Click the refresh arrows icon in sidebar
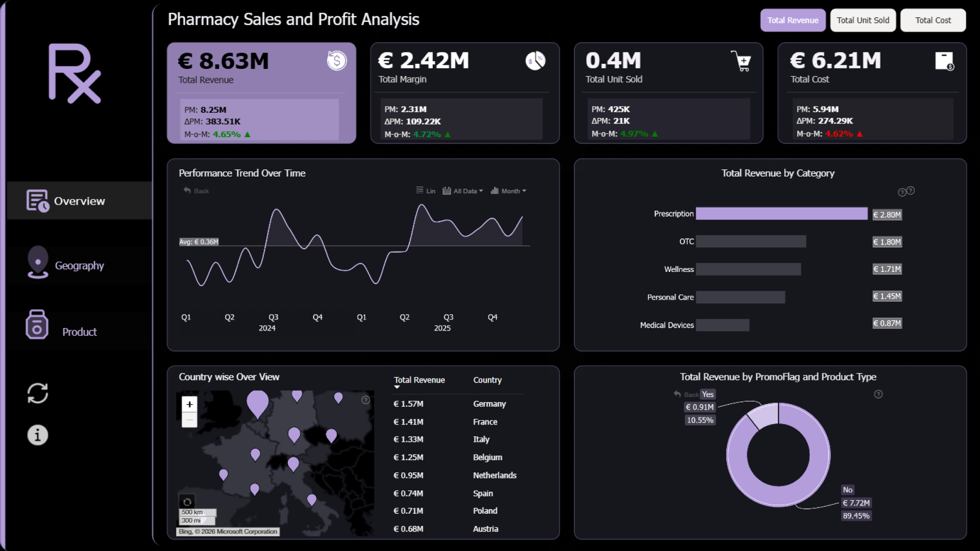Image resolution: width=980 pixels, height=551 pixels. (37, 393)
